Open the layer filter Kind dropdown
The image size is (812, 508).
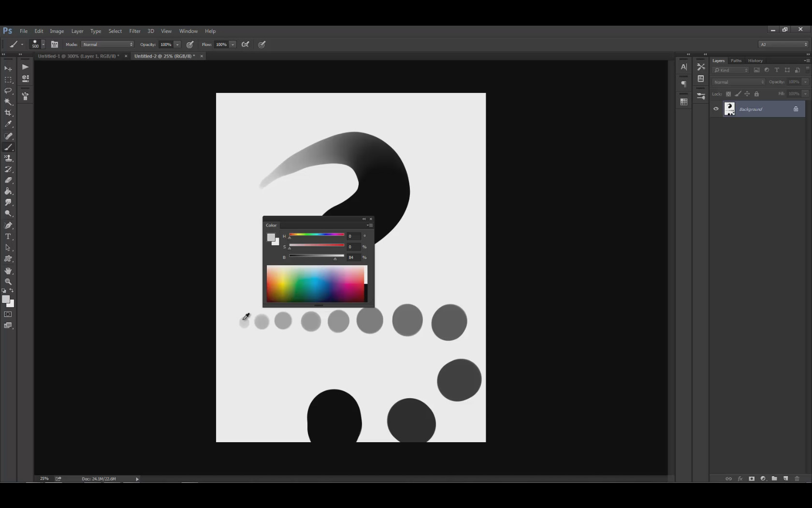[731, 70]
